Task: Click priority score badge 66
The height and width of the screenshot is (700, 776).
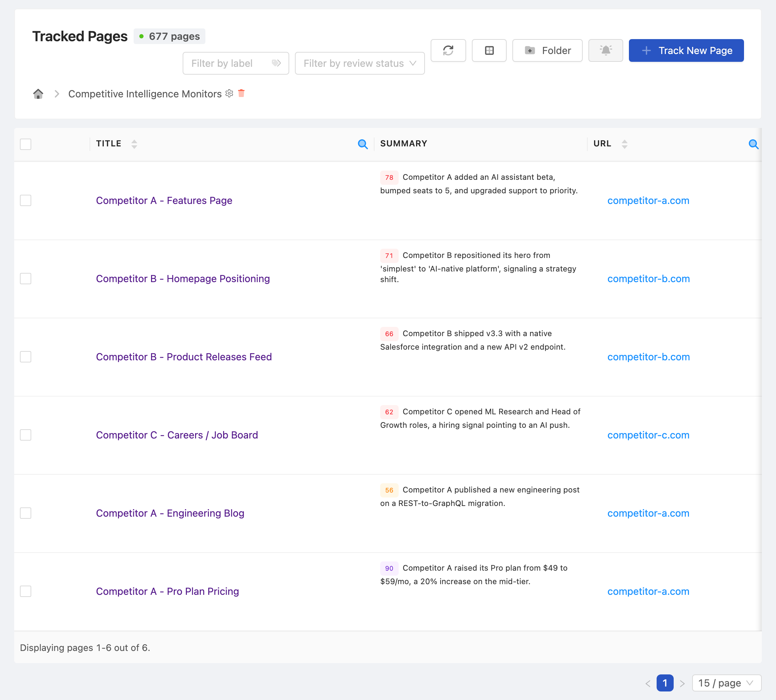Action: [x=389, y=333]
